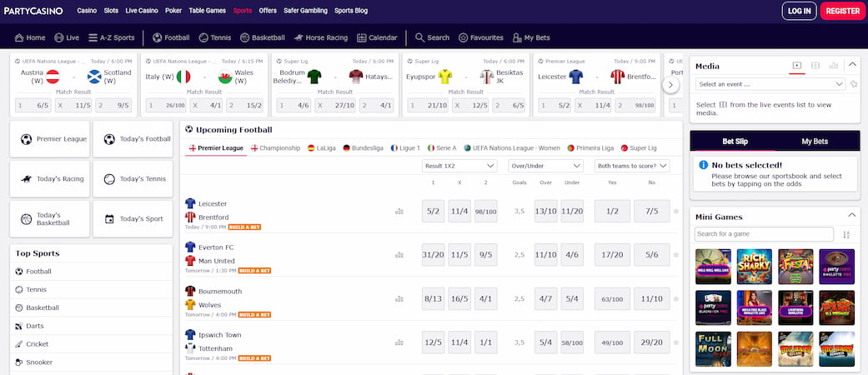This screenshot has height=375, width=868.
Task: Switch to the My Bets tab
Action: coord(815,142)
